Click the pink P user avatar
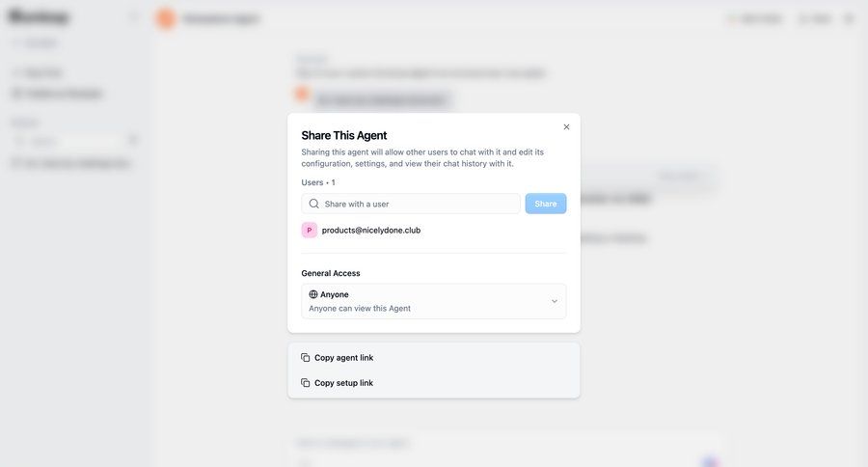 (309, 231)
